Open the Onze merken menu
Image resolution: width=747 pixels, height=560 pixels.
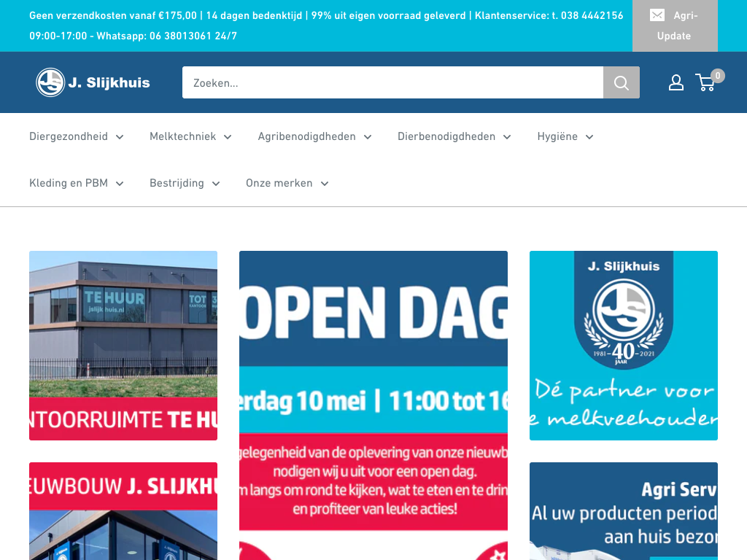coord(287,183)
